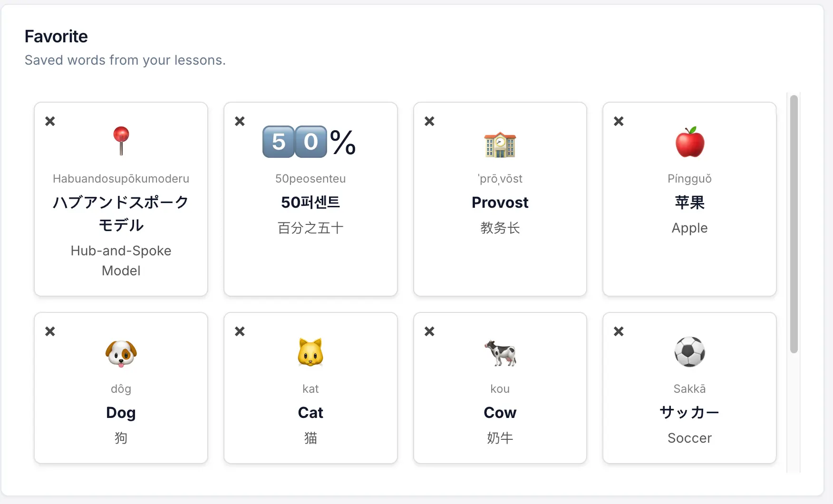Viewport: 833px width, 504px height.
Task: Click the soccer ball emoji on Soccer card
Action: tap(689, 352)
